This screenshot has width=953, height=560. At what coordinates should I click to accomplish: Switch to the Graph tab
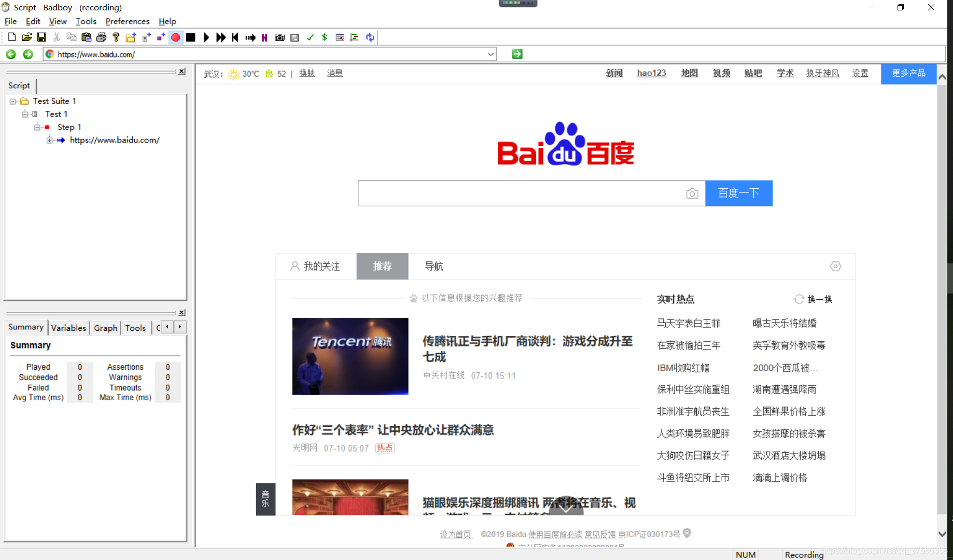105,328
